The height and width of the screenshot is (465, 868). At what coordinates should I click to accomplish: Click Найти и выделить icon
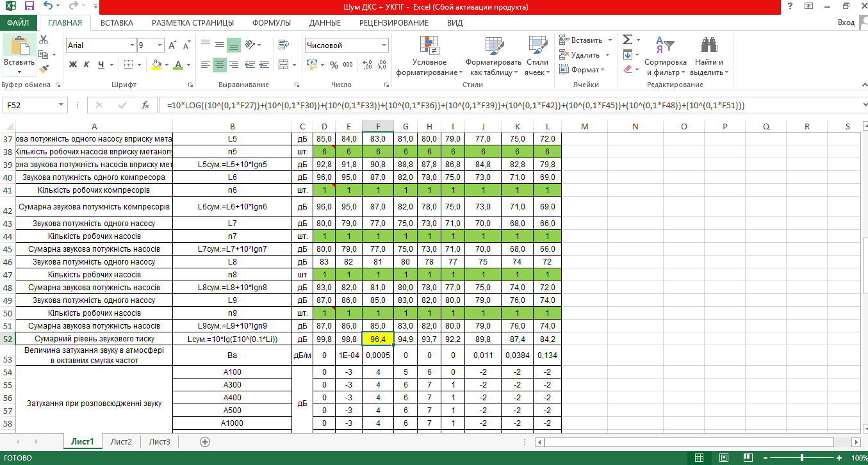click(708, 54)
